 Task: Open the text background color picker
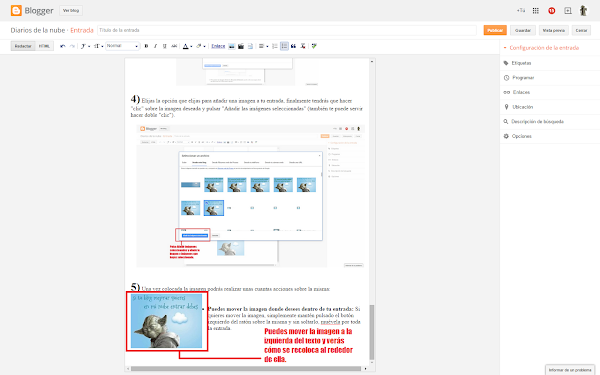pos(201,46)
